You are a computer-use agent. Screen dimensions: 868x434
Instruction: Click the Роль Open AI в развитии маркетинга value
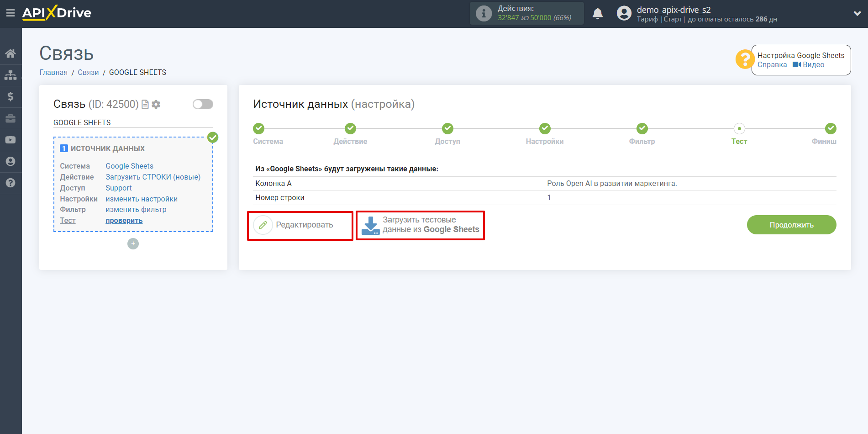[x=612, y=183]
